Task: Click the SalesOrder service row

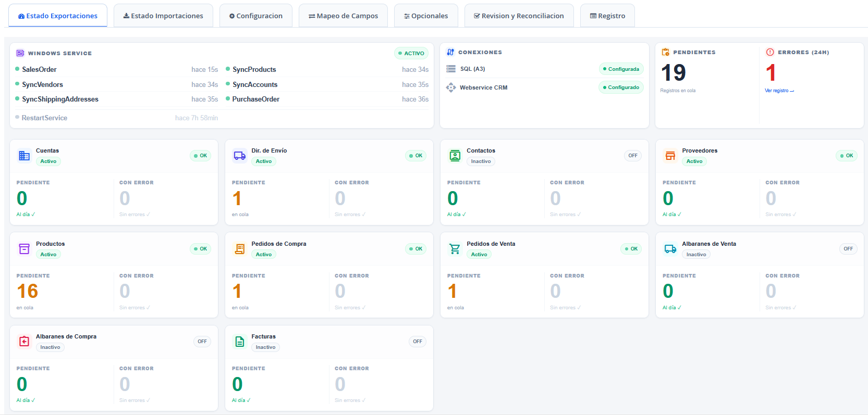Action: coord(117,69)
